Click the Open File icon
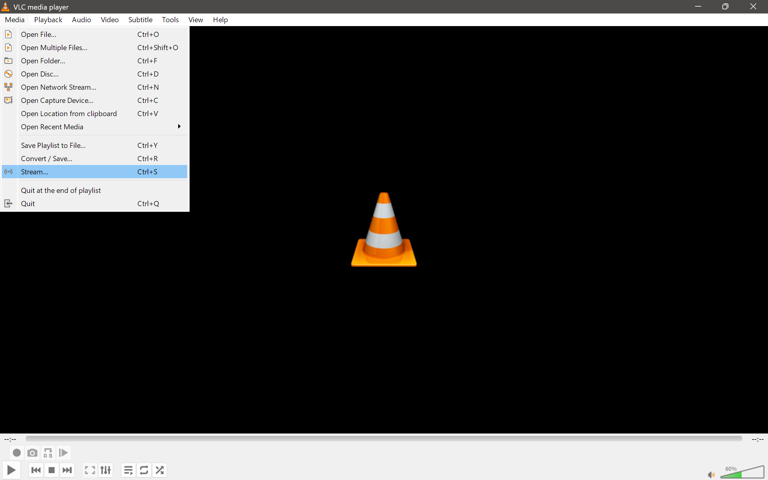The height and width of the screenshot is (480, 768). coord(8,34)
